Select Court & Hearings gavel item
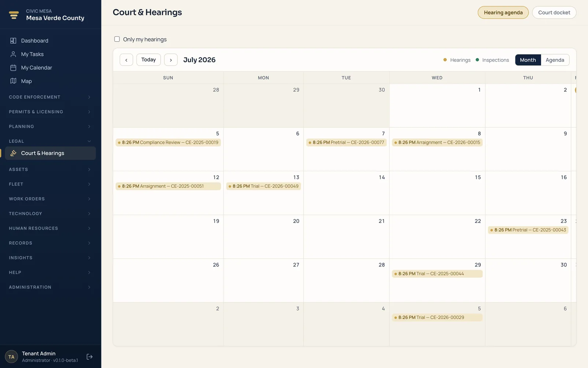This screenshot has height=368, width=588. click(x=50, y=153)
